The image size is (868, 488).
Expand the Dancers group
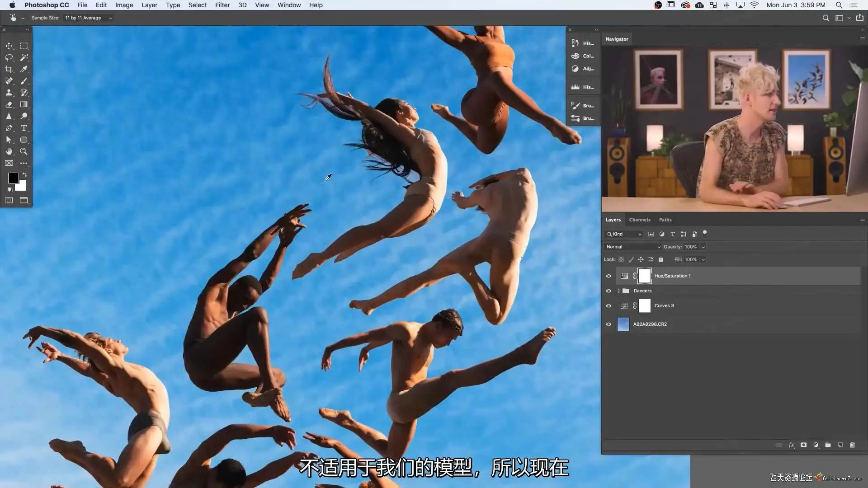(x=618, y=291)
